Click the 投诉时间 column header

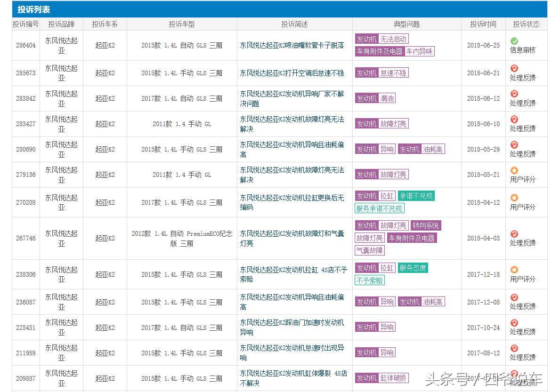coord(483,24)
